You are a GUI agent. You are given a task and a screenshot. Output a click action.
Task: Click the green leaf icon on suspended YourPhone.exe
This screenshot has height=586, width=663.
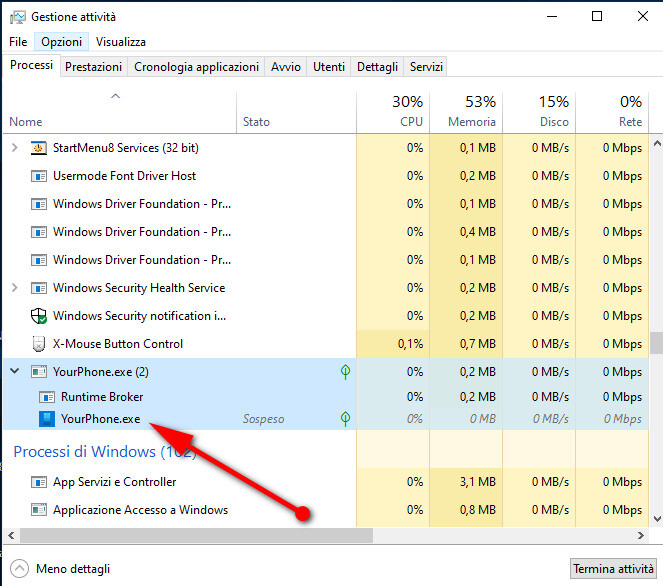tap(345, 419)
